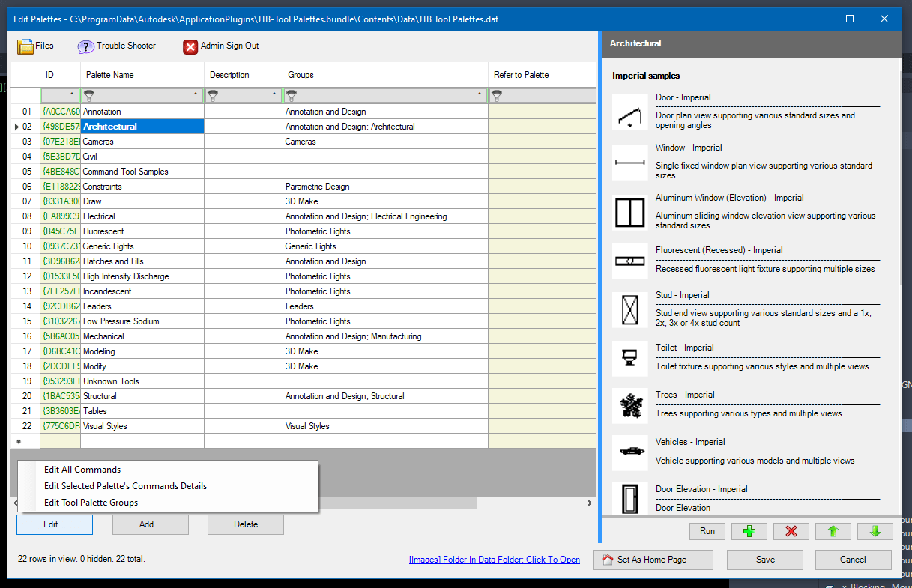Image resolution: width=912 pixels, height=588 pixels.
Task: Click the Electrical palette name cell
Action: pos(142,216)
